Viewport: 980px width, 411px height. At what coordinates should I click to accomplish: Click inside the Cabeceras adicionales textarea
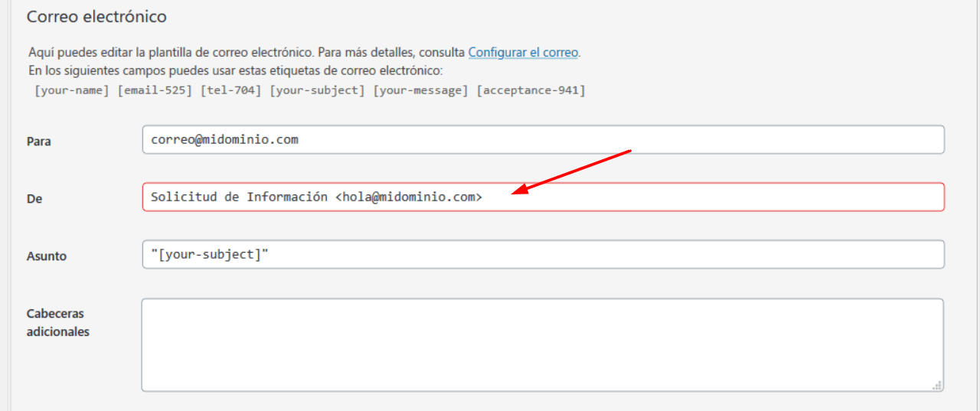point(542,345)
